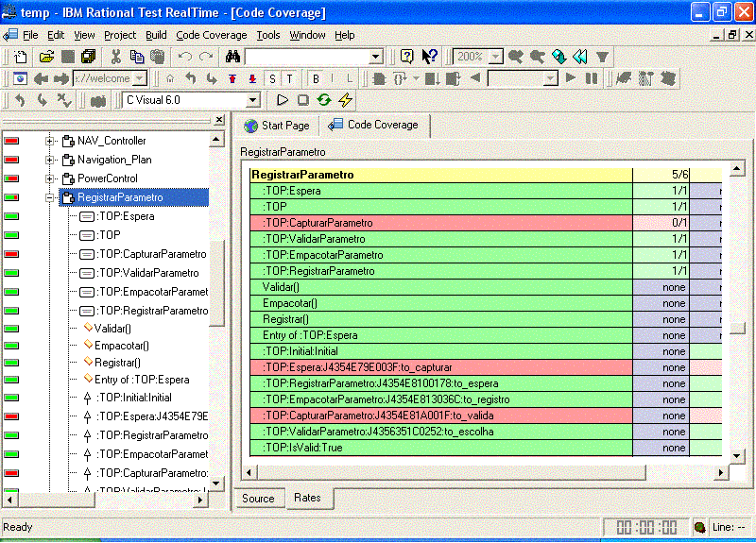Click the Build play triangle icon
Screen dimensions: 756x543
(x=283, y=100)
